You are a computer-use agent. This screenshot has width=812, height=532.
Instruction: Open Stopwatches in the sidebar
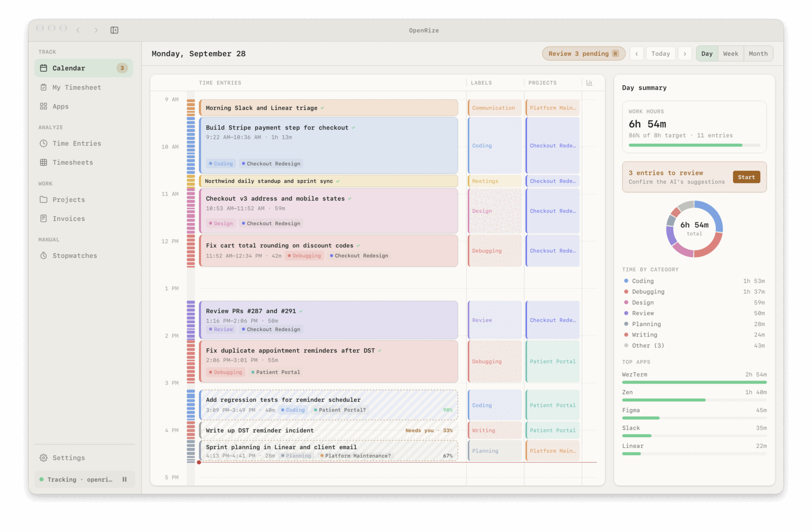[x=84, y=256]
